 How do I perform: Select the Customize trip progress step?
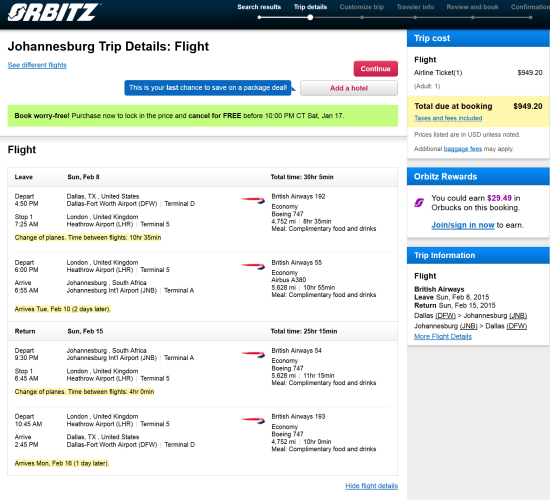click(x=362, y=7)
